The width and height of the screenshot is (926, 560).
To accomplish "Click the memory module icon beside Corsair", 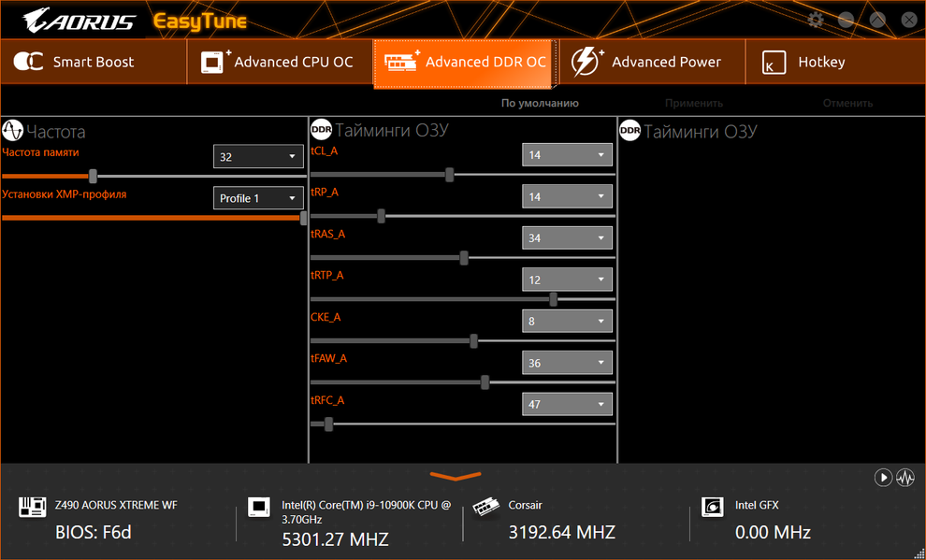I will 486,508.
